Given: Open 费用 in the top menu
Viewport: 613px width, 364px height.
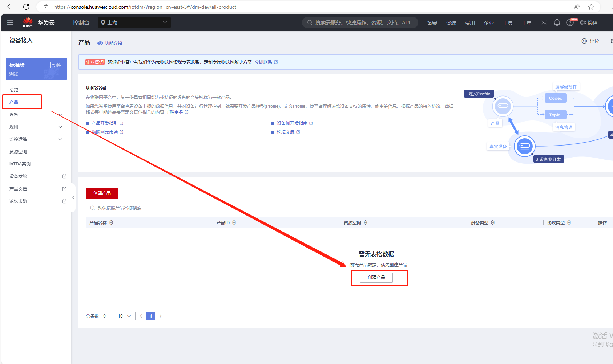Looking at the screenshot, I should (469, 23).
